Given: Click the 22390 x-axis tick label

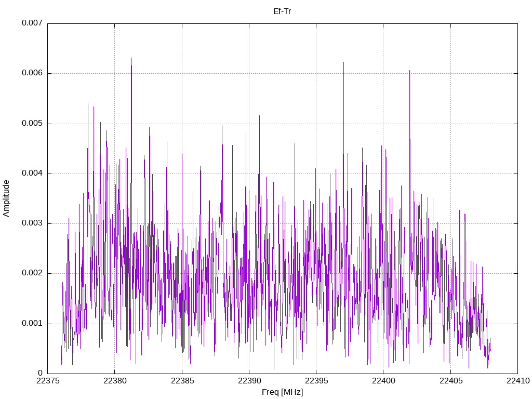Looking at the screenshot, I should pos(249,381).
